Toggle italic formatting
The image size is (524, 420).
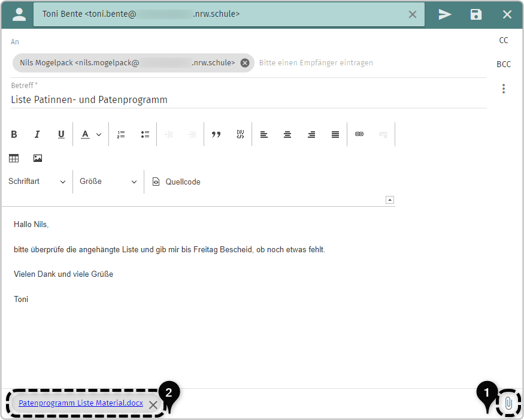(x=37, y=134)
